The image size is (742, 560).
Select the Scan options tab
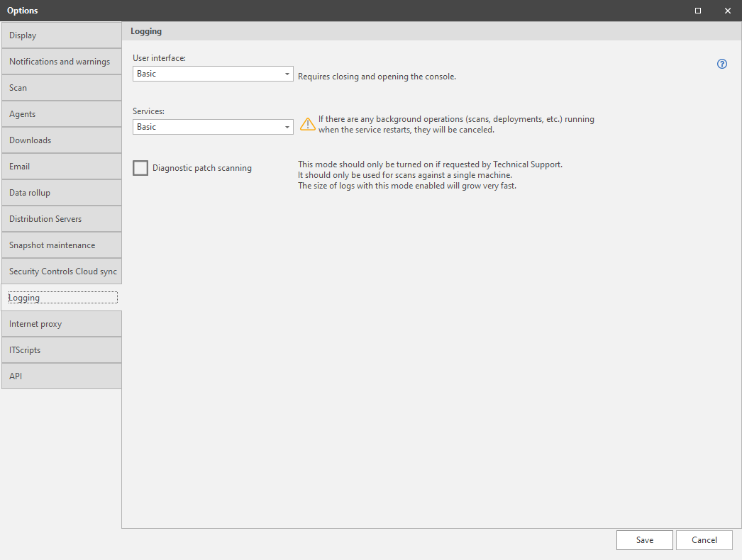pyautogui.click(x=62, y=88)
